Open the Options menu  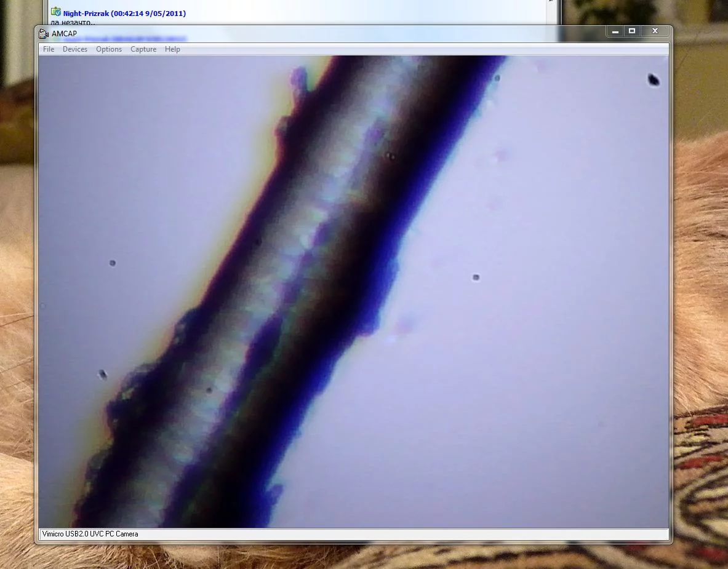109,49
